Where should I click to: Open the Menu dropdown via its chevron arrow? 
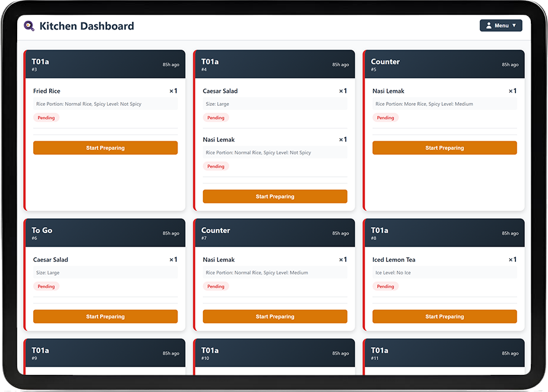514,25
